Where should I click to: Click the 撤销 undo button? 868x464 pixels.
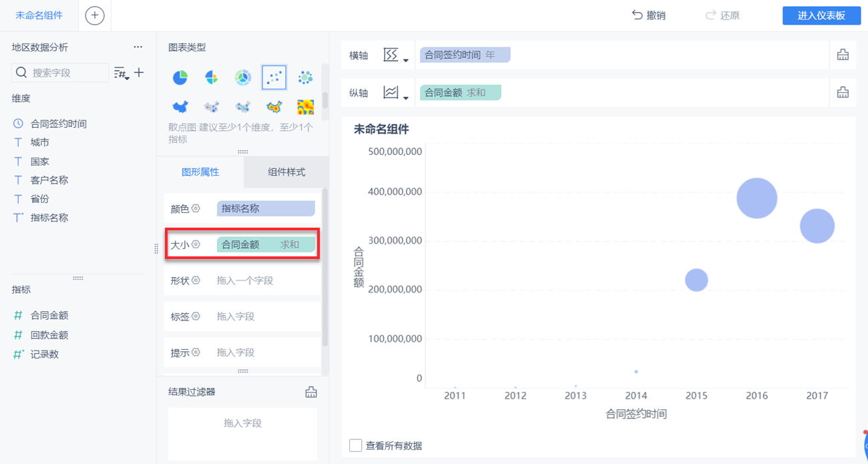(x=648, y=15)
